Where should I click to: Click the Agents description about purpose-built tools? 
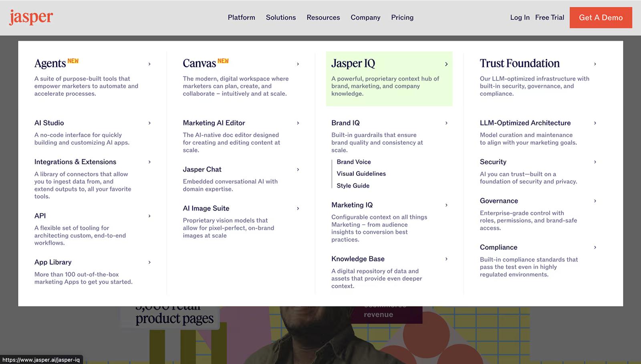coord(86,86)
